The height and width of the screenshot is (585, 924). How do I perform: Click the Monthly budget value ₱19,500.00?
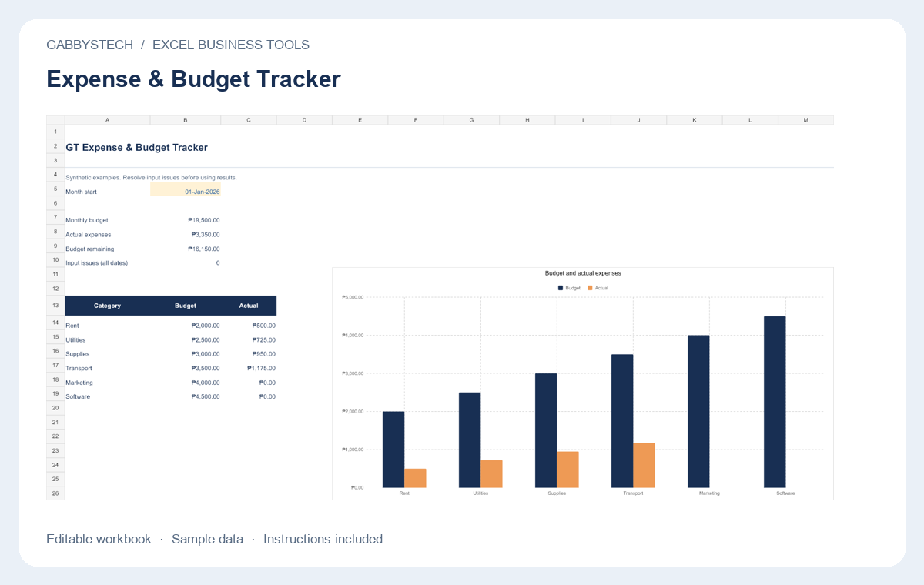point(204,220)
